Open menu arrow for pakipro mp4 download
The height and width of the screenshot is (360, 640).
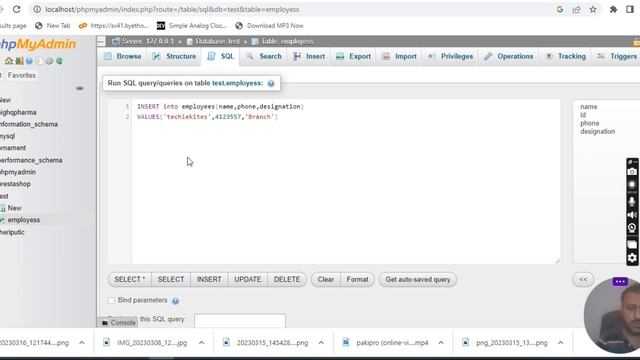point(441,343)
